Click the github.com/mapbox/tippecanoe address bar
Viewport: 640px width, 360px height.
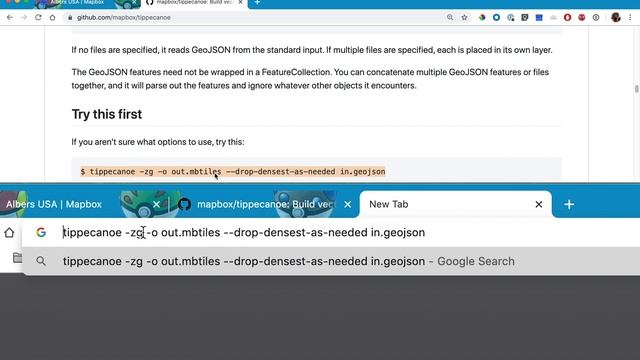click(253, 18)
